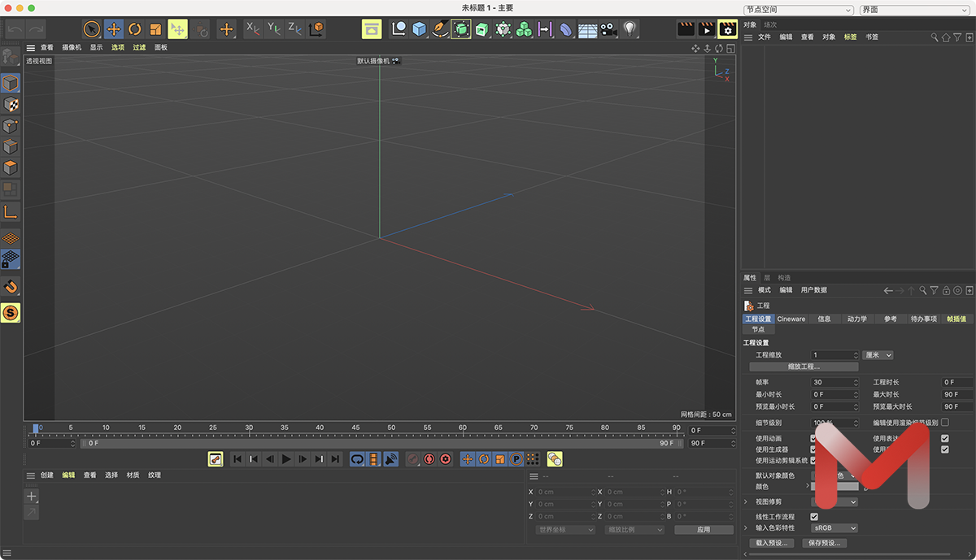Switch to the Cineware tab

(791, 319)
